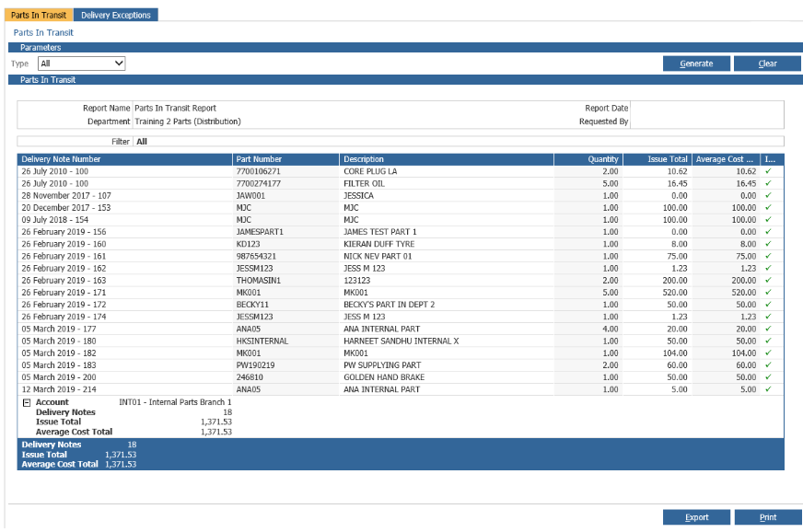The image size is (803, 532).
Task: Switch to Delivery Exceptions tab
Action: point(116,15)
